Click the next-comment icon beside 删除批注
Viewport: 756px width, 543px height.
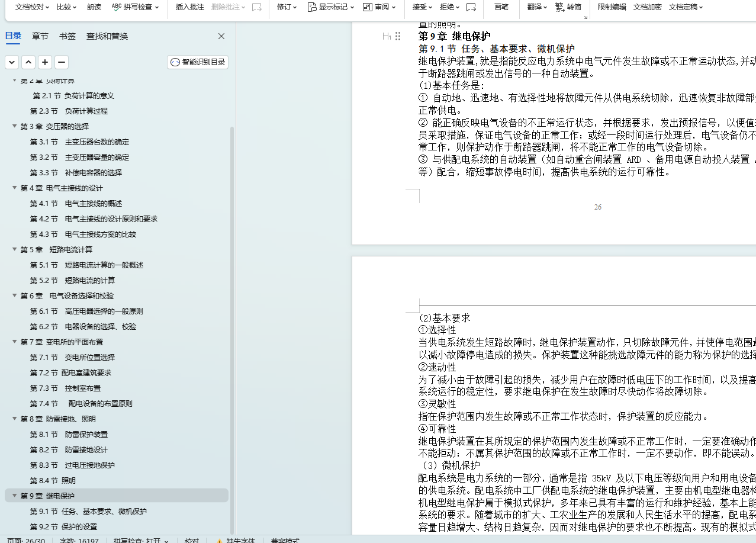pos(256,7)
